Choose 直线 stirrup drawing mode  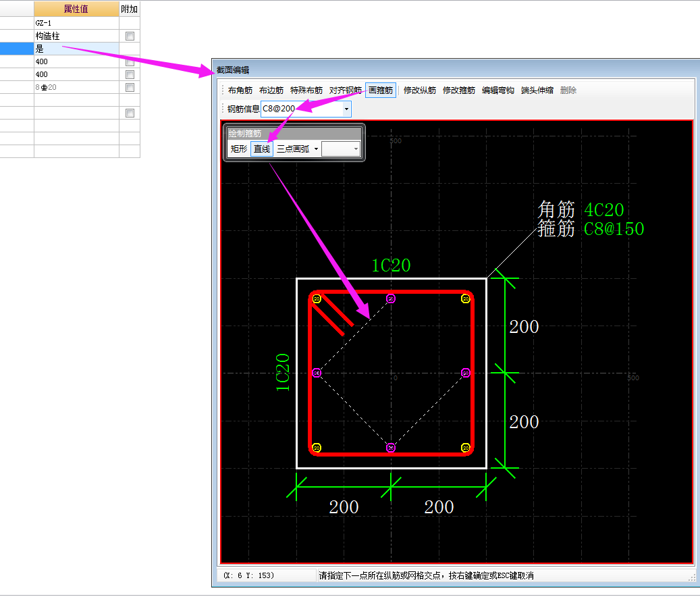pyautogui.click(x=262, y=149)
